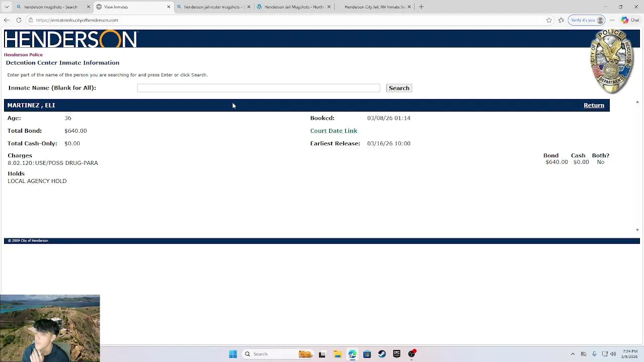
Task: Click Henderson Police Department badge
Action: 611,61
